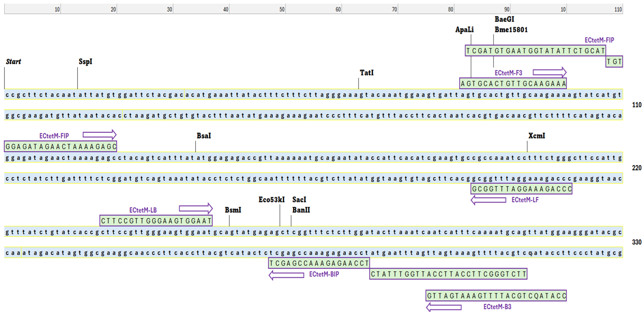This screenshot has height=316, width=644.
Task: Select the TCGAGCCAAAGAGAACCT primer box
Action: (319, 263)
